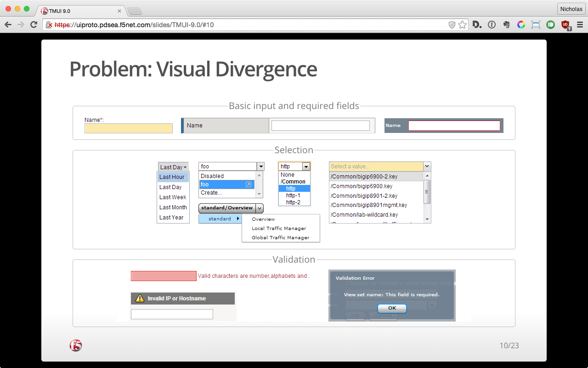Reload the current page
The width and height of the screenshot is (588, 368).
(34, 25)
